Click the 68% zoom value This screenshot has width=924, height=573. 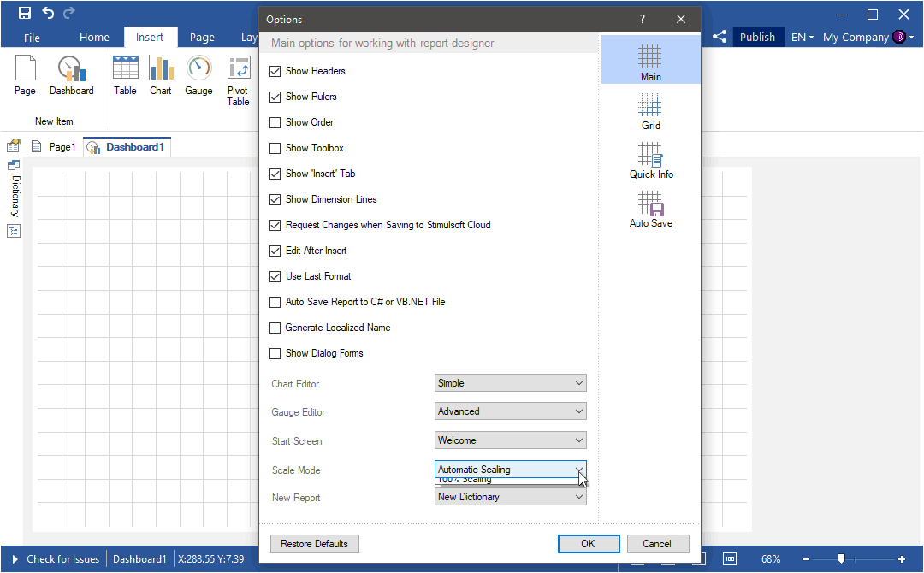pyautogui.click(x=771, y=558)
